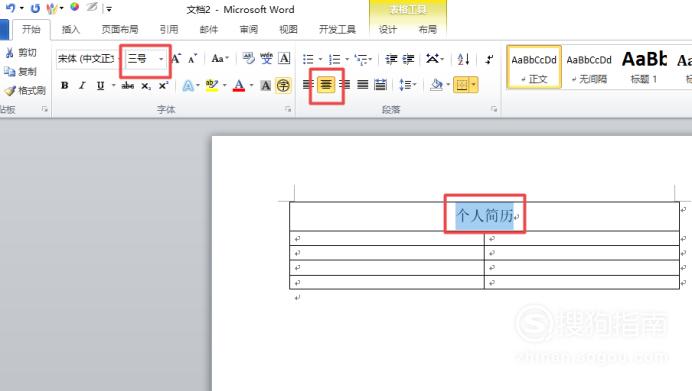The image size is (692, 391).
Task: Switch to the 插入 (Insert) tab
Action: coord(71,30)
